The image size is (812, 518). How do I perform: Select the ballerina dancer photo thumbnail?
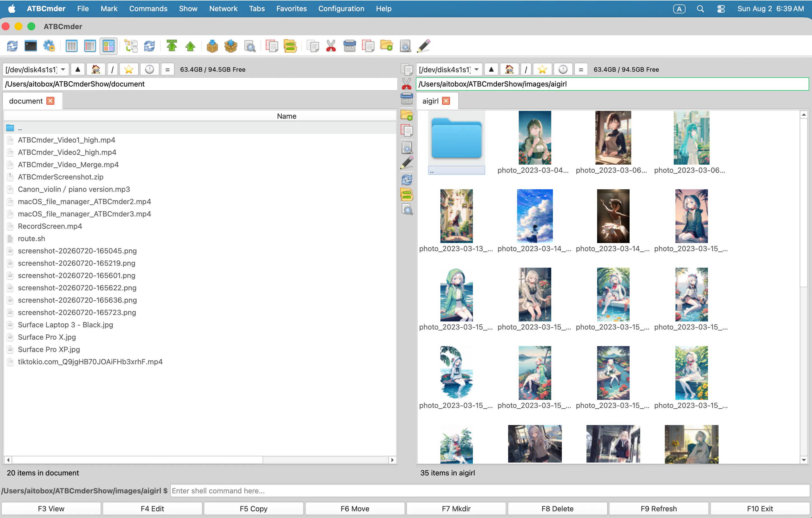click(613, 216)
